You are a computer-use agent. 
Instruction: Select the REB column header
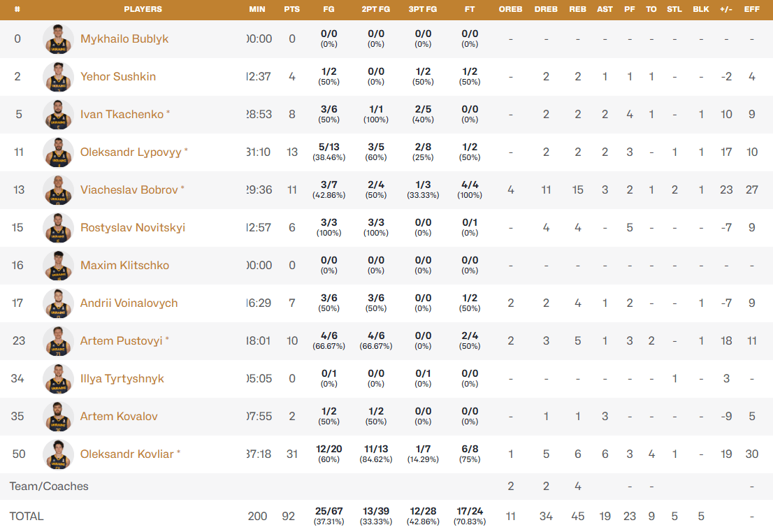tap(577, 9)
